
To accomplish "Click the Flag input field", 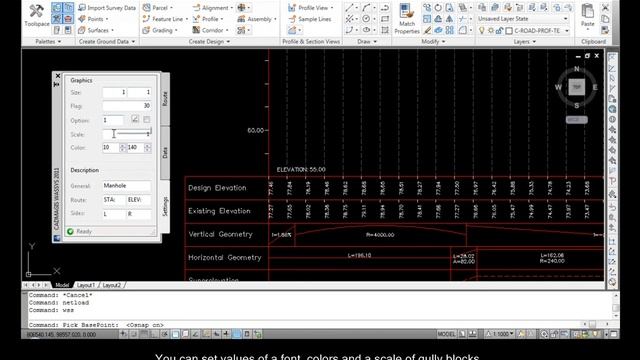I will (x=127, y=106).
